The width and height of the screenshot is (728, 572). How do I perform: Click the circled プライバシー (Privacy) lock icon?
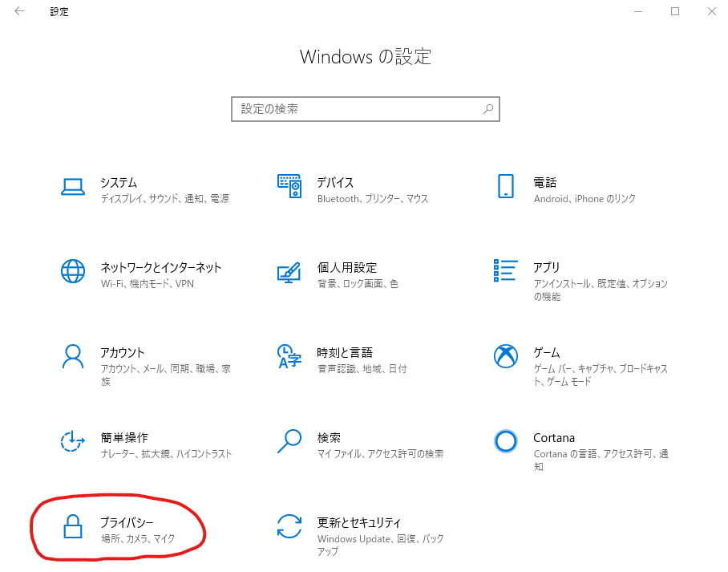pos(73,526)
